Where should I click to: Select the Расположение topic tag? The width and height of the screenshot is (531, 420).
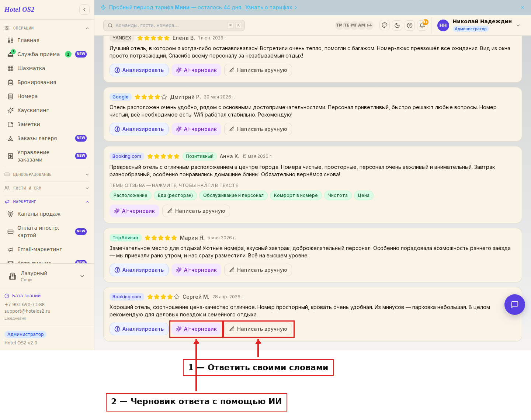[131, 195]
